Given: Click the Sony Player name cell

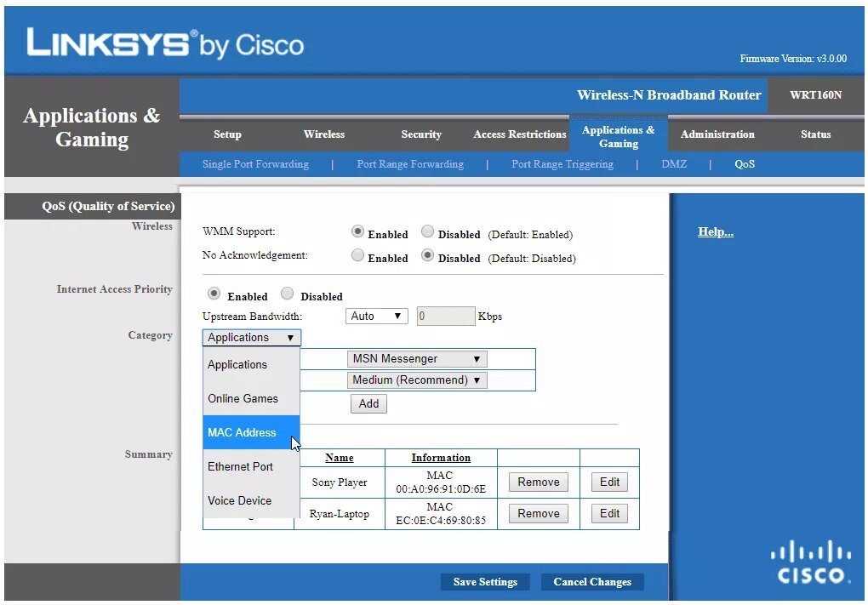Looking at the screenshot, I should point(340,482).
